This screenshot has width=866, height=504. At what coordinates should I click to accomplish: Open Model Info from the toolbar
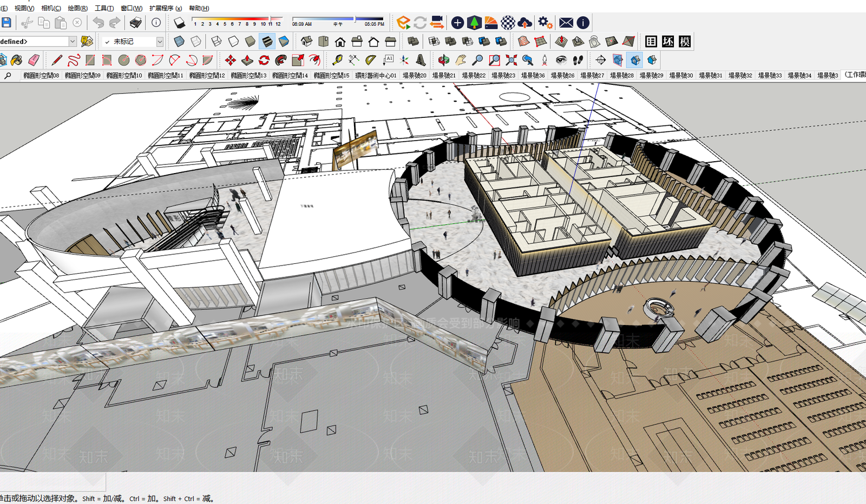point(156,23)
